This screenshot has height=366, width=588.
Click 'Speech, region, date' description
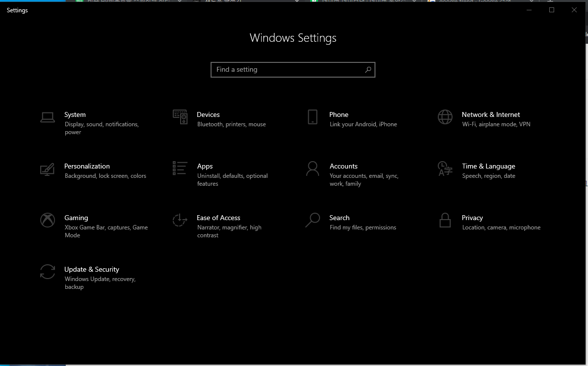click(x=489, y=176)
